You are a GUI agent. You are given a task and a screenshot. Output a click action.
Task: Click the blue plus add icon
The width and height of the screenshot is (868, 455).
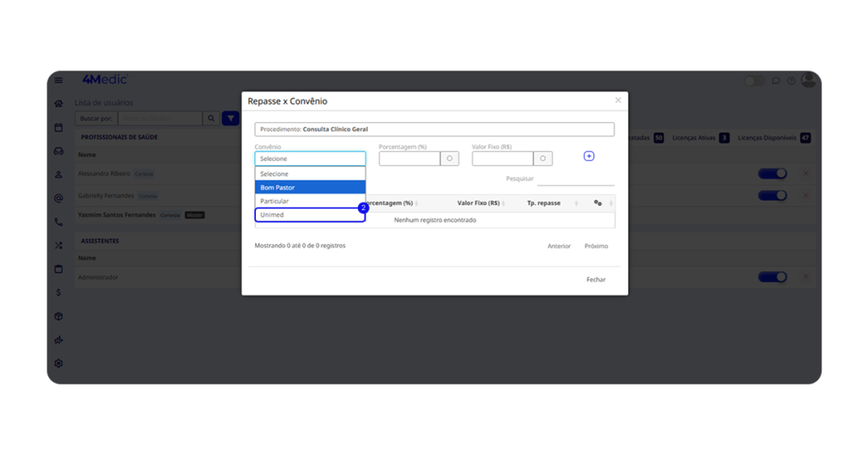[x=589, y=156]
